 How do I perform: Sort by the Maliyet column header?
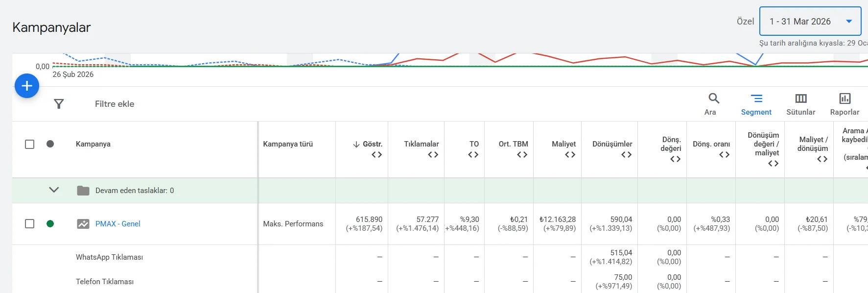(x=563, y=144)
